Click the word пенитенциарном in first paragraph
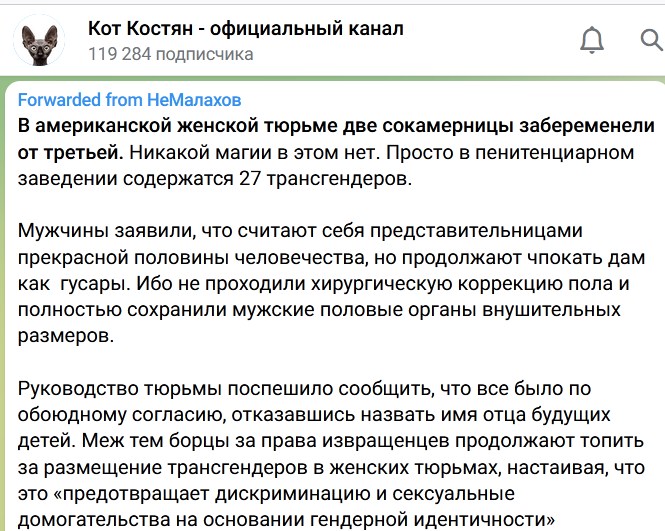The image size is (665, 531). (554, 153)
